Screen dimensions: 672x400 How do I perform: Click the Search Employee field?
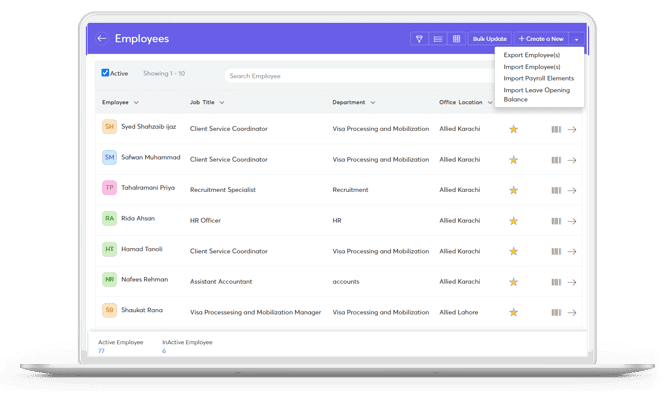tap(359, 76)
